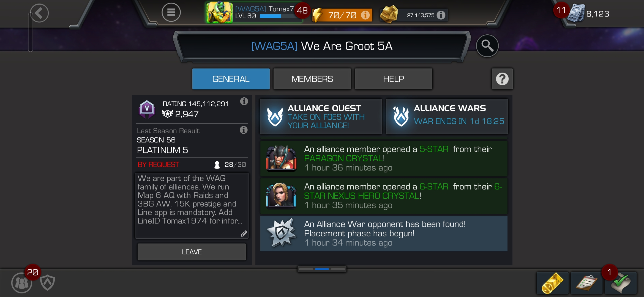Go back with the arrow icon
Image resolution: width=644 pixels, height=297 pixels.
(x=39, y=13)
